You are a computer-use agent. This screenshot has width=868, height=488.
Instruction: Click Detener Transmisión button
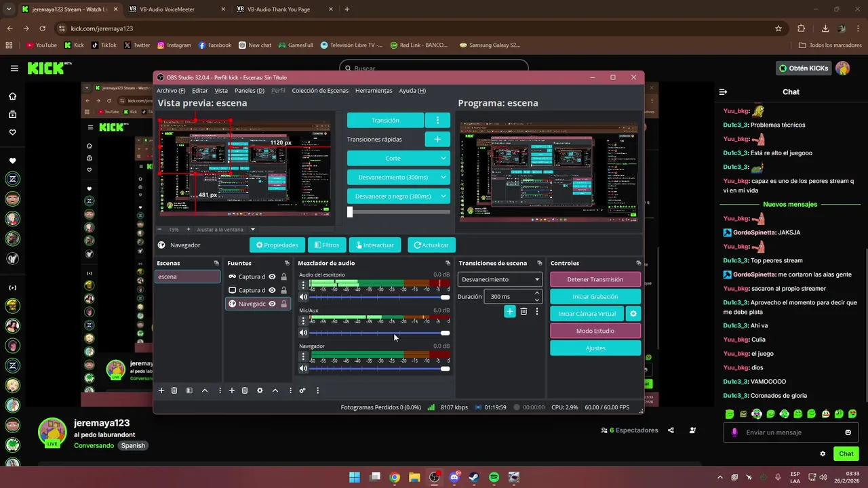595,279
